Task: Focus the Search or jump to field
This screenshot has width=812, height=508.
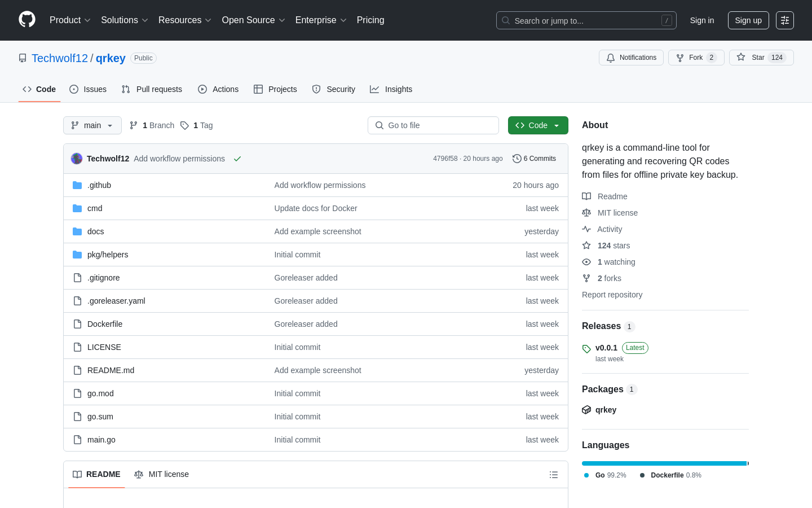Action: 586,20
